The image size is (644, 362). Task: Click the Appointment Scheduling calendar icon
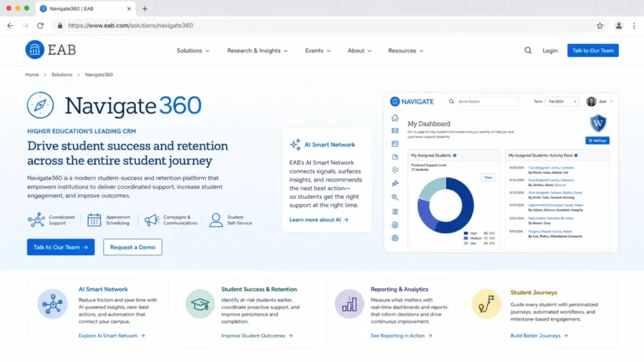94,220
